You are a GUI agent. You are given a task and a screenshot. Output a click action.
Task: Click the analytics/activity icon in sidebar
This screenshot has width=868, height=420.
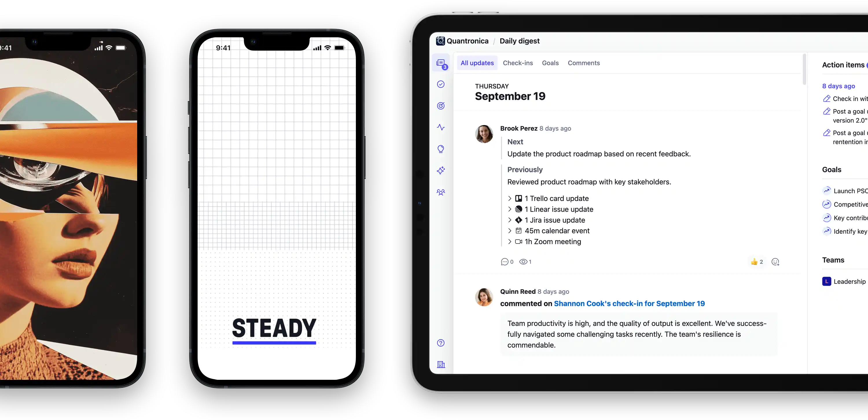point(441,127)
